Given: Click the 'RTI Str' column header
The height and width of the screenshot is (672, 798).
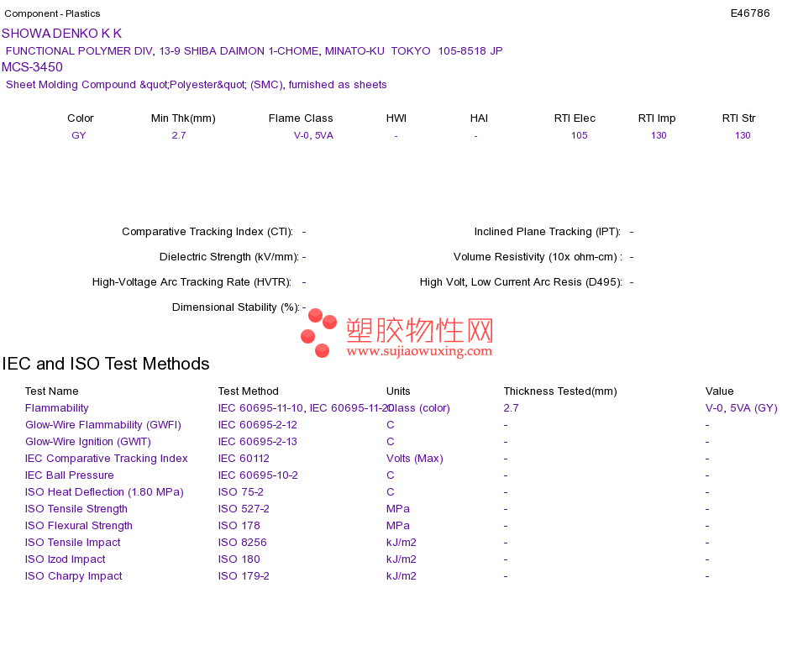Looking at the screenshot, I should 739,118.
